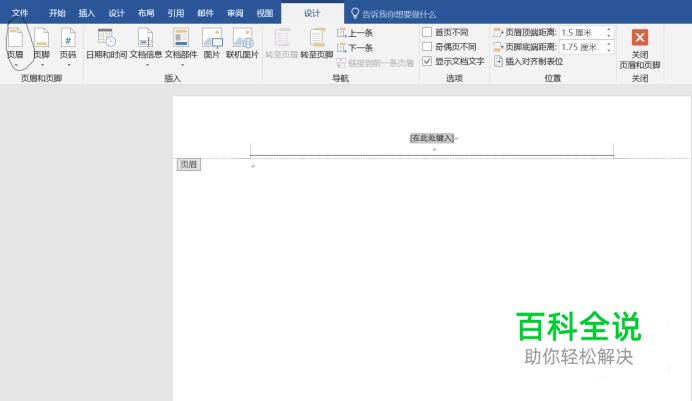Toggle the 首页不同 checkbox
Viewport: 692px width, 401px height.
point(427,32)
